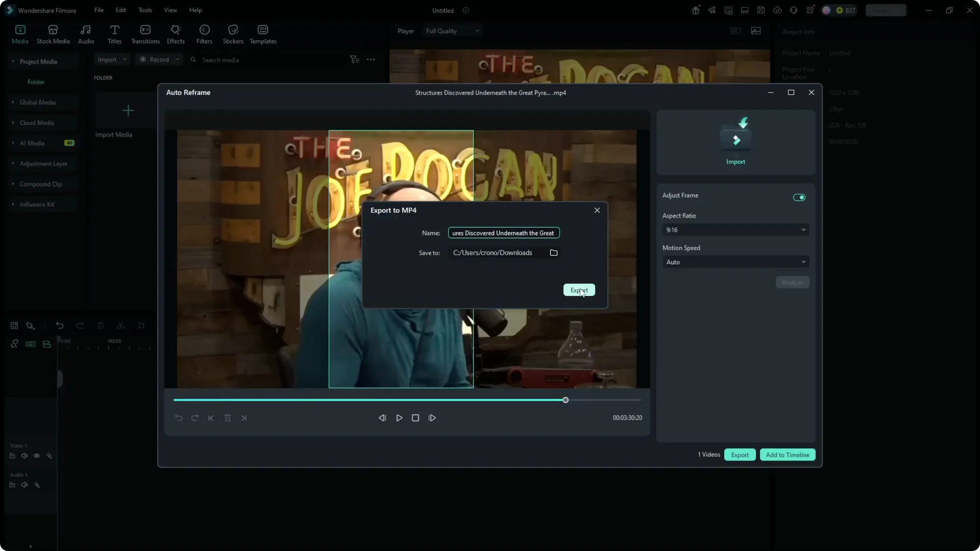Open the View menu

click(x=170, y=10)
